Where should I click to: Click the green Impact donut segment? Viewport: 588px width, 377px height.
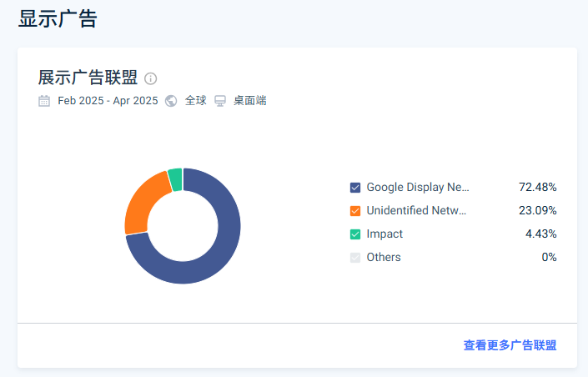175,179
